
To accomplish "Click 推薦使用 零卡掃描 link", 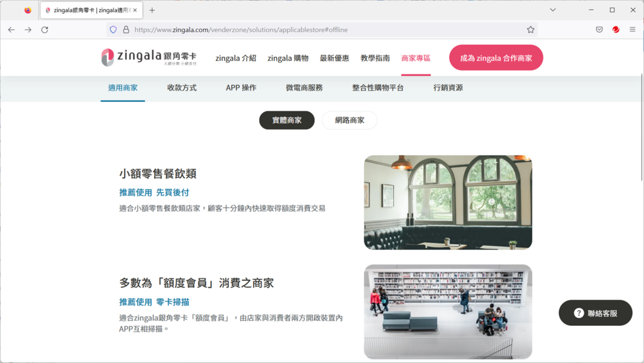I will (155, 302).
